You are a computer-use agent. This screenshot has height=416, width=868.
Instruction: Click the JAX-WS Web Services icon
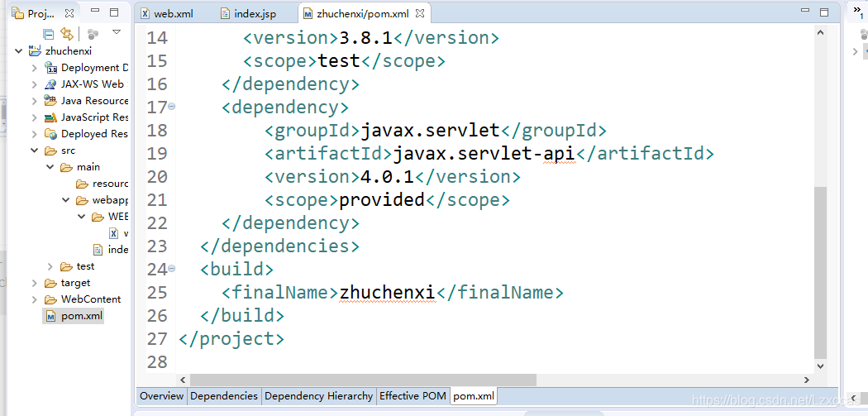coord(51,84)
